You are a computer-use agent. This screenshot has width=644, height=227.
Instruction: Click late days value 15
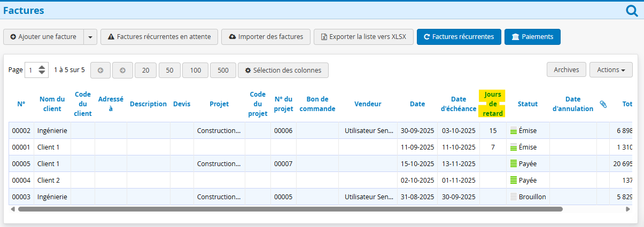click(493, 130)
